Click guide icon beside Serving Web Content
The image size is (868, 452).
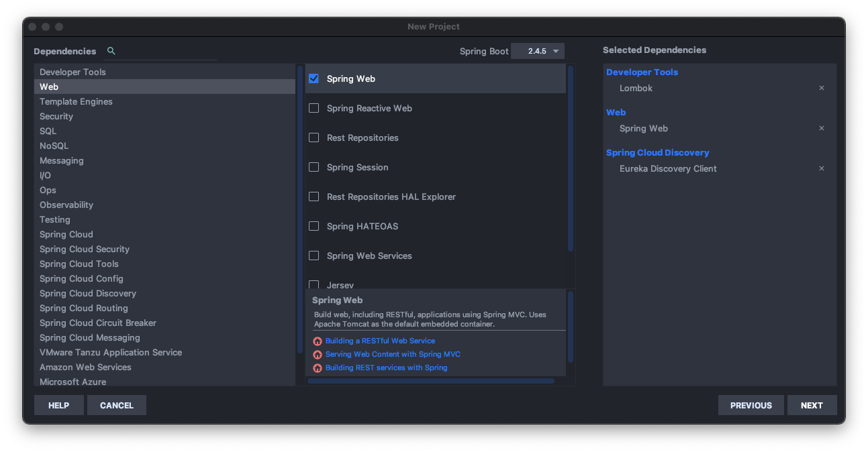tap(318, 355)
